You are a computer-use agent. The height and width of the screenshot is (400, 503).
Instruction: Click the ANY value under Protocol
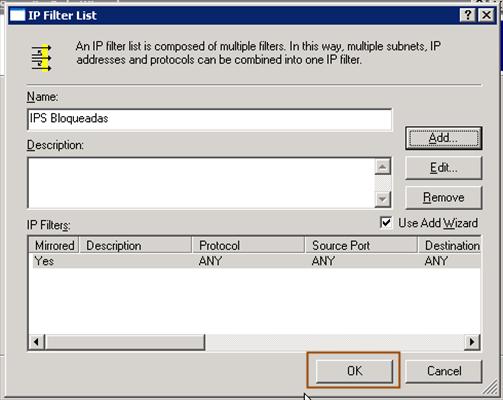coord(210,261)
